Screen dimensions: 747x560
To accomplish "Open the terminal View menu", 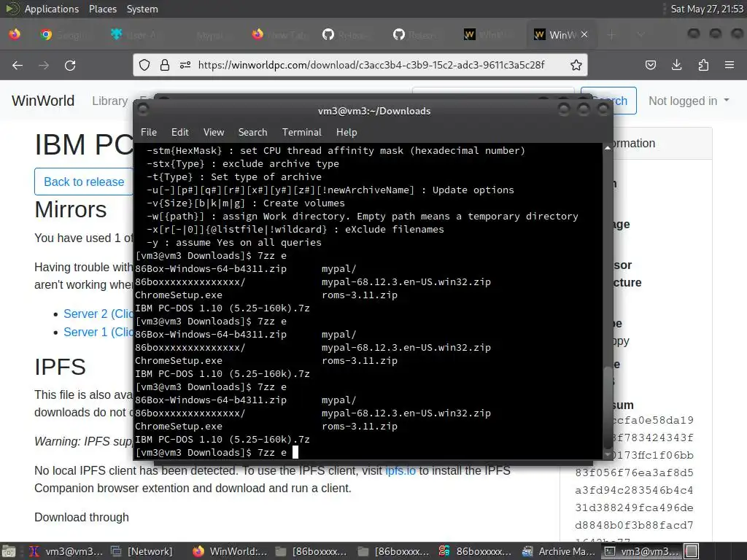I will point(214,133).
